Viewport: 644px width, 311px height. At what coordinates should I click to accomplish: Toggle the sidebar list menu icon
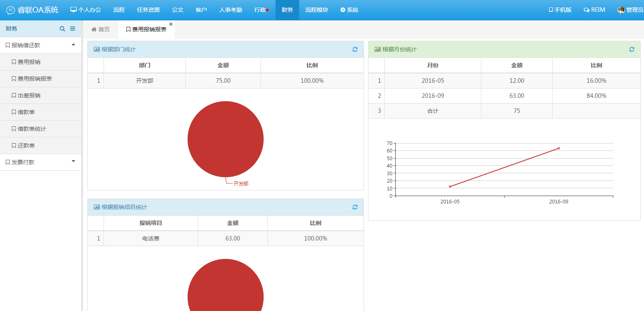(x=73, y=29)
